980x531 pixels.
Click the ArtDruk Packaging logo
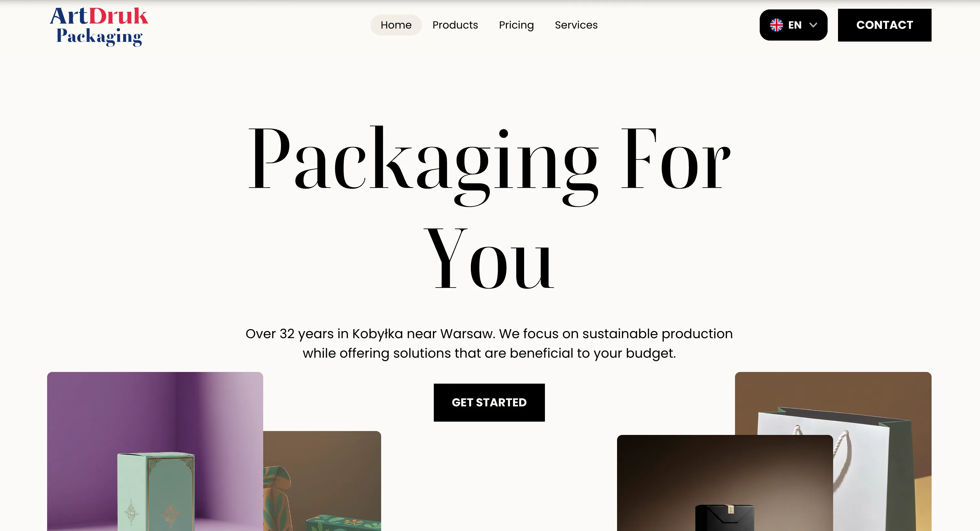99,26
